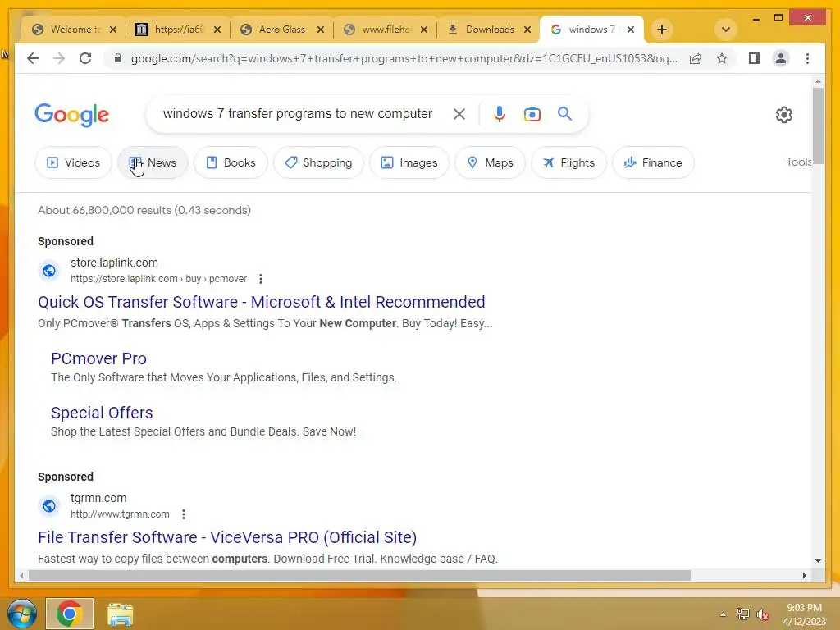Go forward using the forward arrow
840x630 pixels.
pos(59,58)
